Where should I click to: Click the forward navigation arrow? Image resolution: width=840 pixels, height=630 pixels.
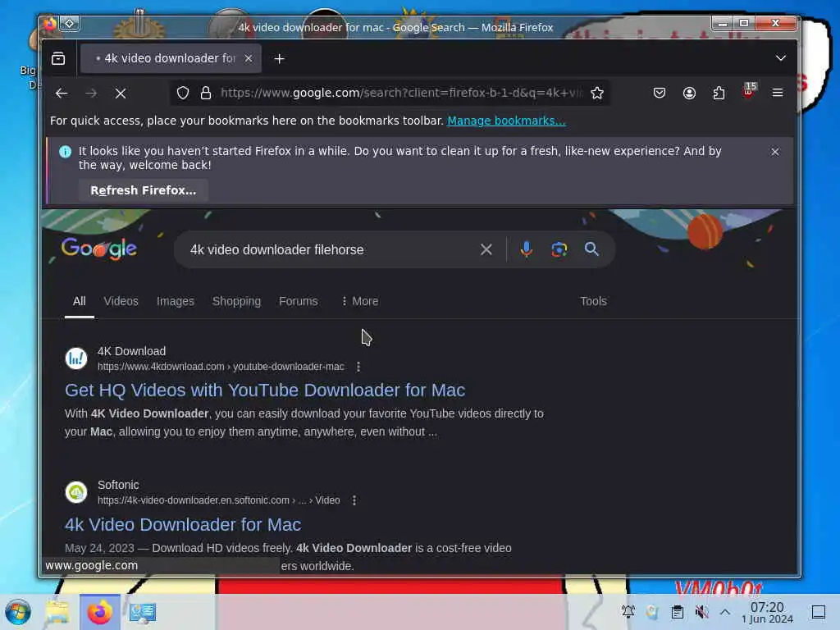coord(91,94)
